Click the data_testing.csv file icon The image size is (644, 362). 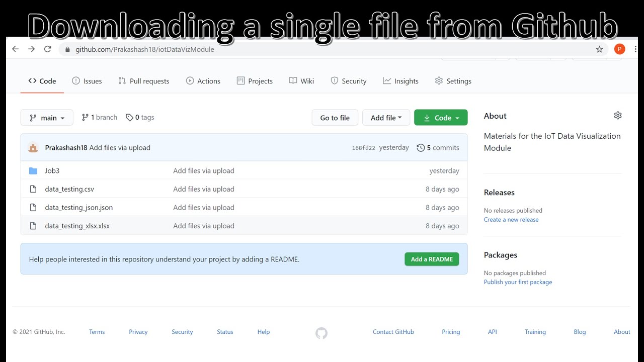(x=33, y=189)
